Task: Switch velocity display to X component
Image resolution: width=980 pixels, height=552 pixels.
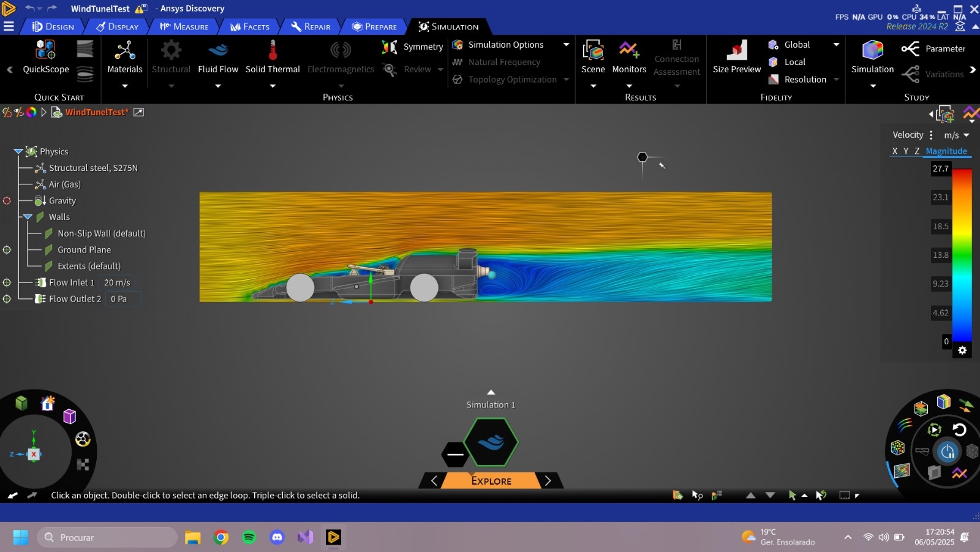Action: pyautogui.click(x=895, y=151)
